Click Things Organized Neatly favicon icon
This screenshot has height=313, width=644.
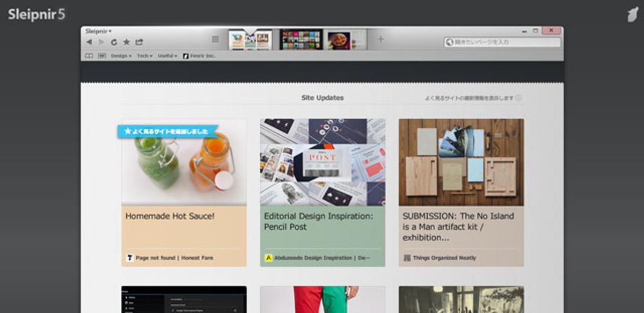[407, 258]
